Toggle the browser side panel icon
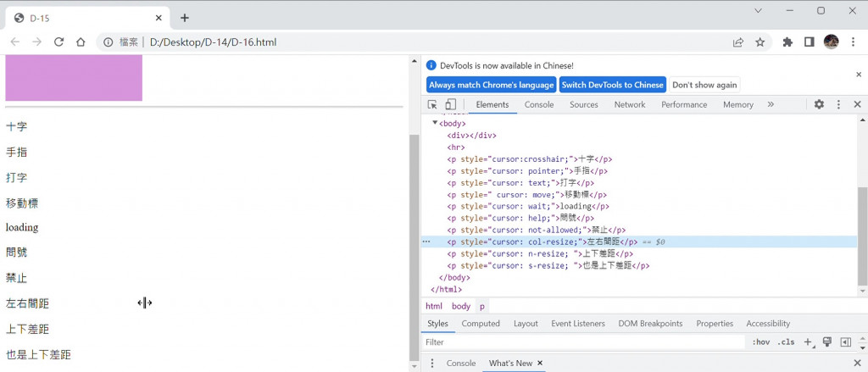 coord(810,42)
